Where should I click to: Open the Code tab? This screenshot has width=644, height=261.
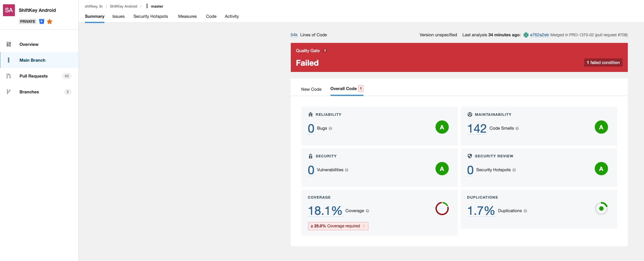coord(211,16)
